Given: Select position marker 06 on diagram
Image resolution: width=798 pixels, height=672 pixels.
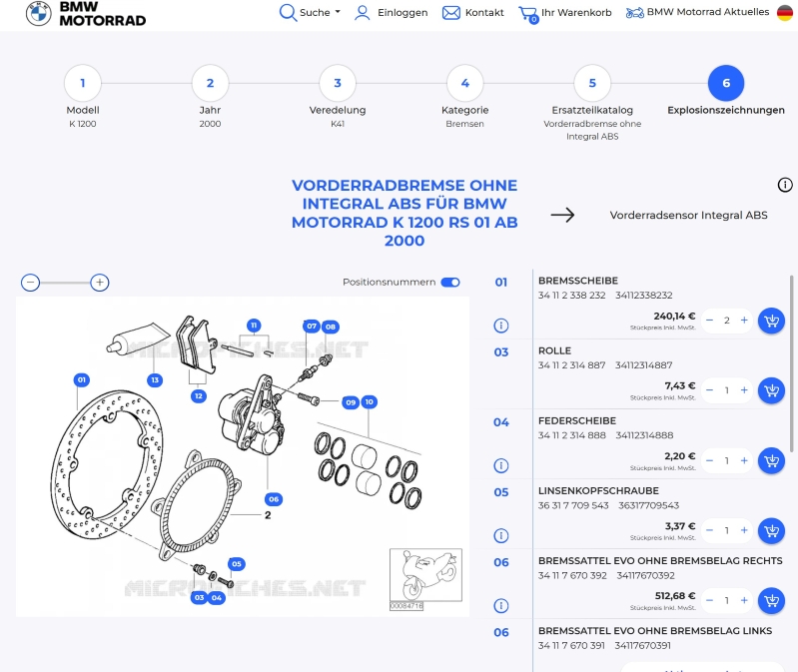Looking at the screenshot, I should click(x=274, y=499).
